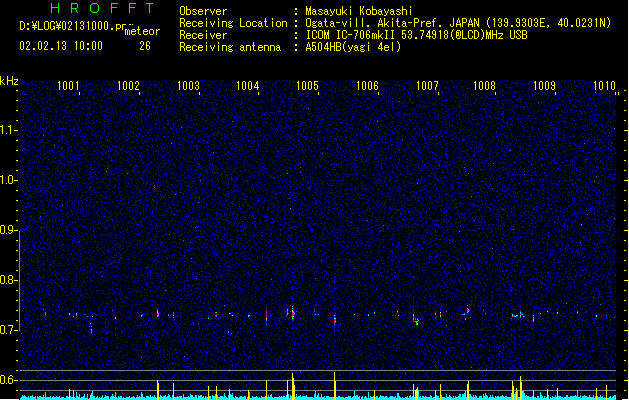Click the Observer field label
The height and width of the screenshot is (400, 629).
click(x=203, y=11)
